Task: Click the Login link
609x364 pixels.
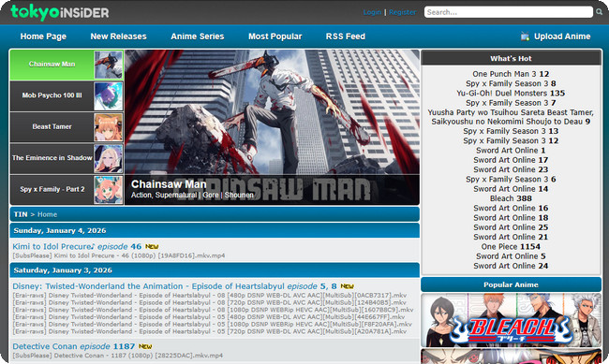Action: pos(372,12)
